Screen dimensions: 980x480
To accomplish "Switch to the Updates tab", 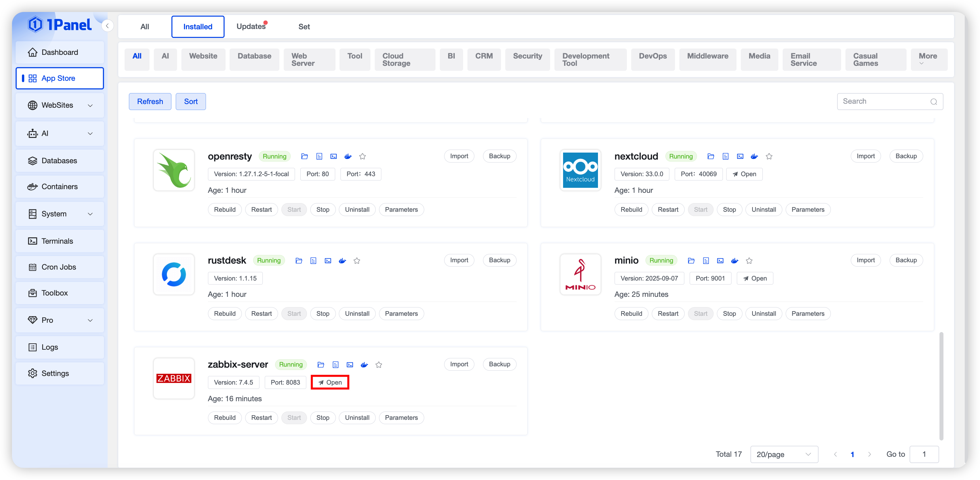I will tap(251, 27).
